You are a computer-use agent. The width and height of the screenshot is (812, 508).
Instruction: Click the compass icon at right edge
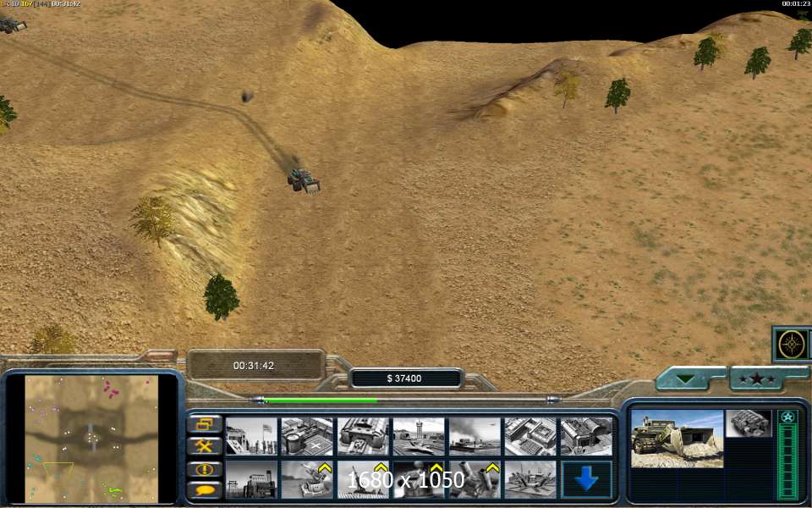click(x=792, y=344)
